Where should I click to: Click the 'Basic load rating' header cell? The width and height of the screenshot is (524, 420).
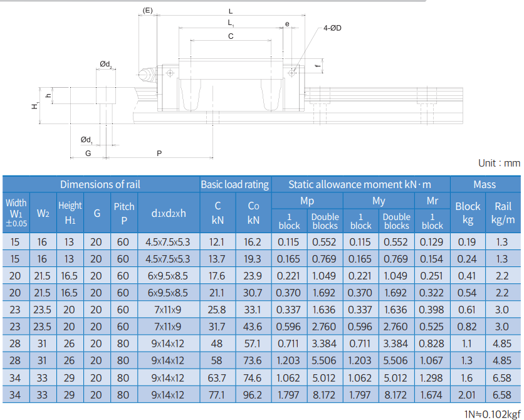234,184
